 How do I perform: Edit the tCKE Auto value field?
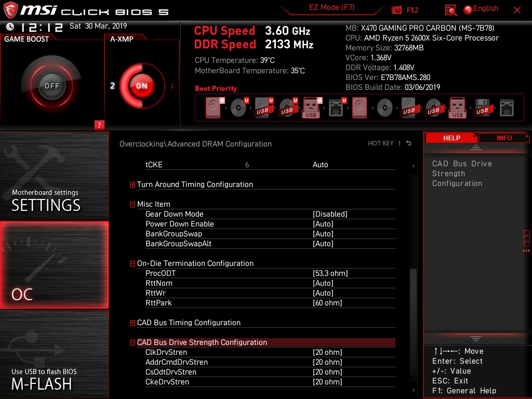tap(320, 165)
